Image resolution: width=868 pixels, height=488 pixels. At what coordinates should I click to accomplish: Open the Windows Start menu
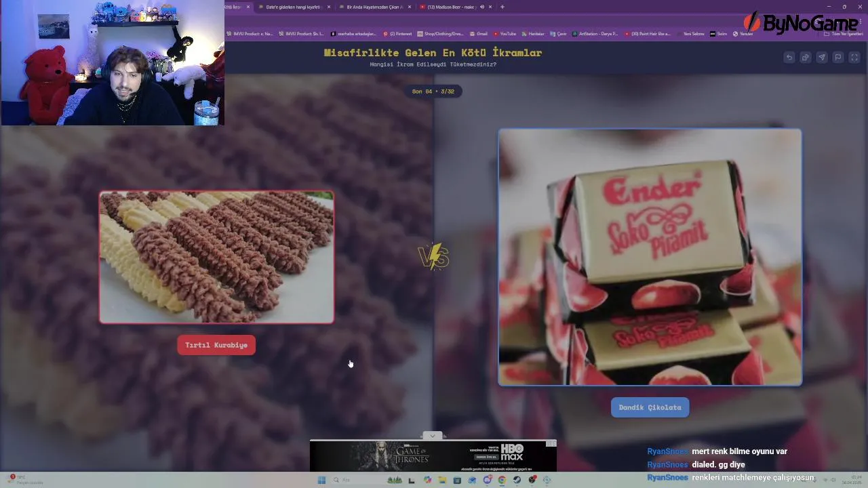click(321, 480)
